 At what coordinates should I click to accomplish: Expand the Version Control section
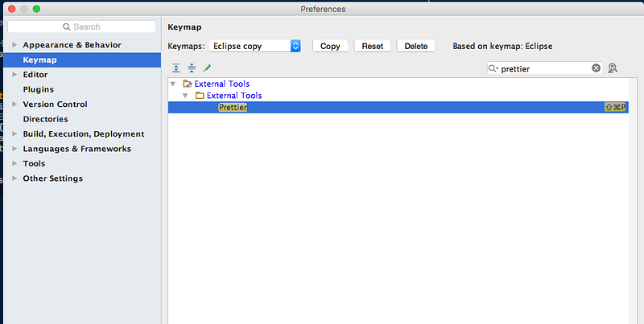(x=14, y=105)
